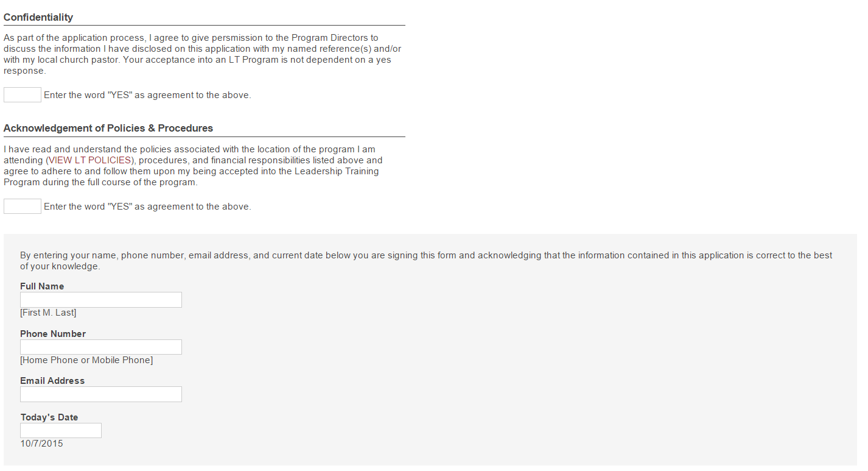Screen dimensions: 868x471
Task: Click the YES agreement box under Confidentiality
Action: click(x=23, y=95)
